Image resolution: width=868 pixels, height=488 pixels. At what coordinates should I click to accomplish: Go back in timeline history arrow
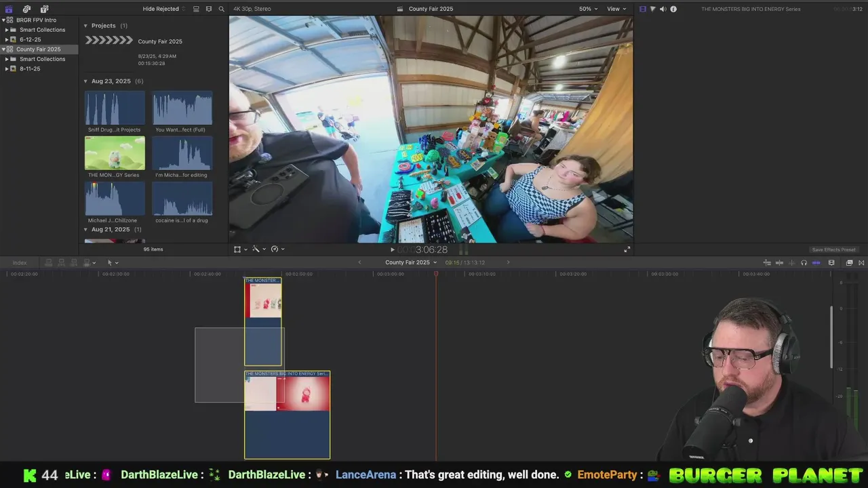point(360,262)
